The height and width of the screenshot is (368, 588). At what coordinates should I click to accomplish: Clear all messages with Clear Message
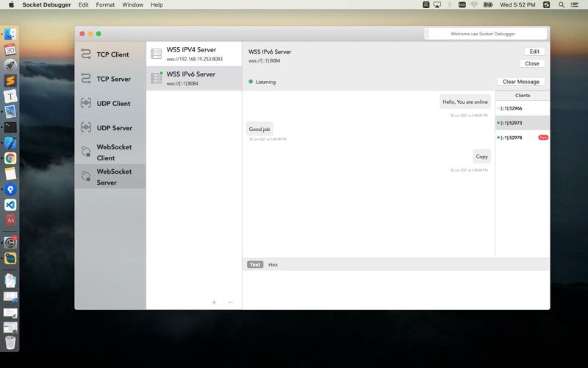[x=521, y=82]
